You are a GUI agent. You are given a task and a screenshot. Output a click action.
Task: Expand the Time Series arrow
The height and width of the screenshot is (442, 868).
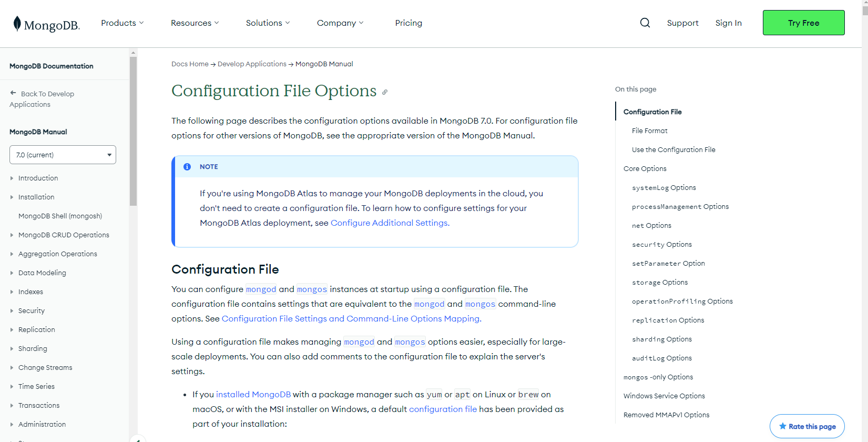point(12,387)
